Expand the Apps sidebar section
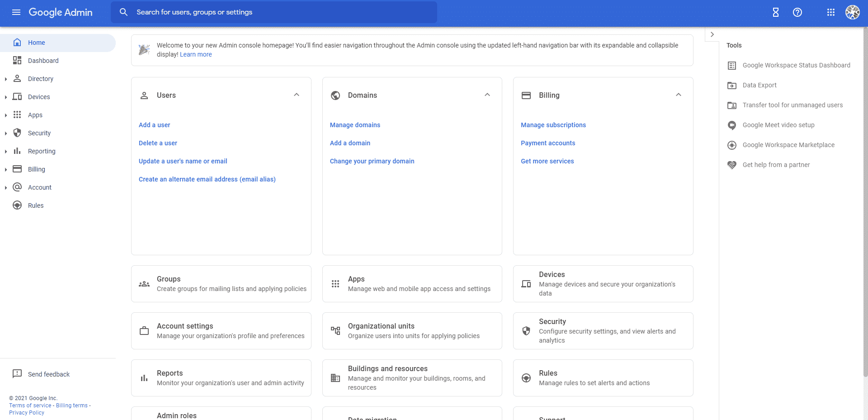 click(5, 115)
